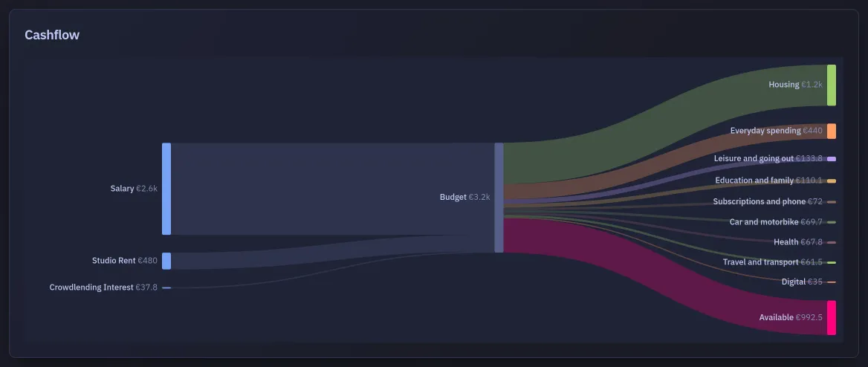Click the 'Studio Rent €480' label
The width and height of the screenshot is (868, 367).
coord(125,260)
